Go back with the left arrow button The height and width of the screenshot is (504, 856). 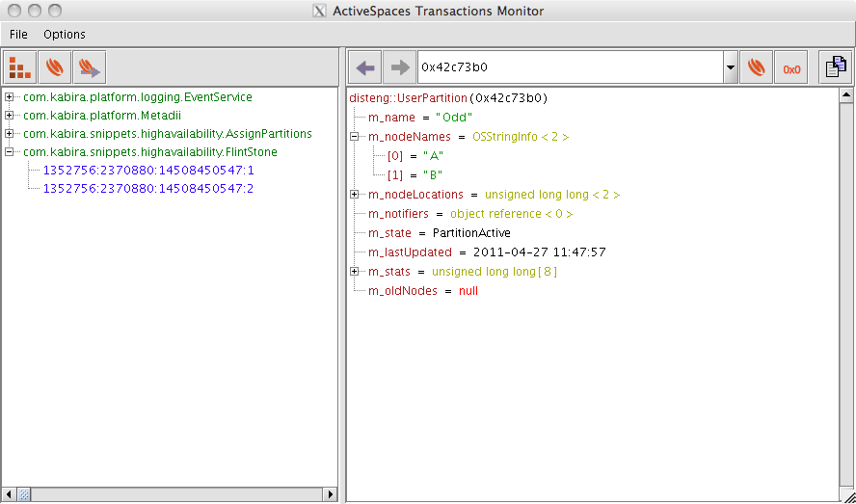(365, 67)
